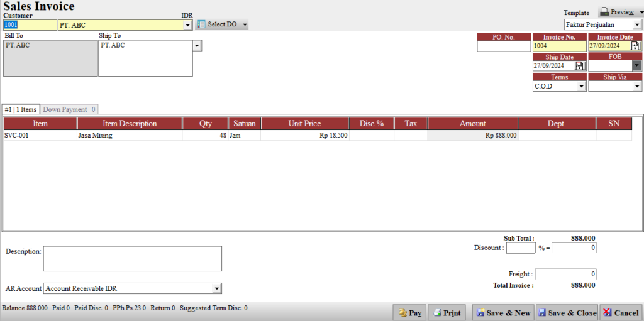
Task: Expand the Select DO dropdown arrow
Action: pos(245,24)
